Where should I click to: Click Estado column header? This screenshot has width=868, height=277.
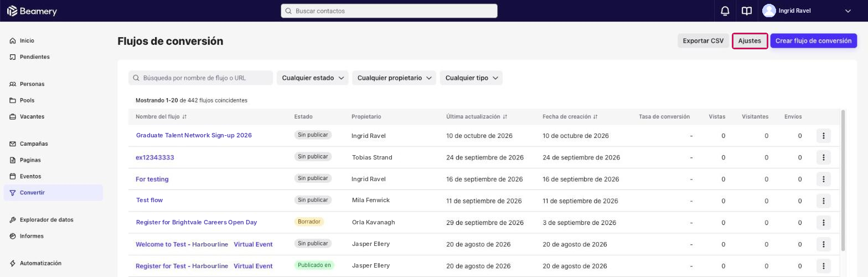click(x=303, y=117)
